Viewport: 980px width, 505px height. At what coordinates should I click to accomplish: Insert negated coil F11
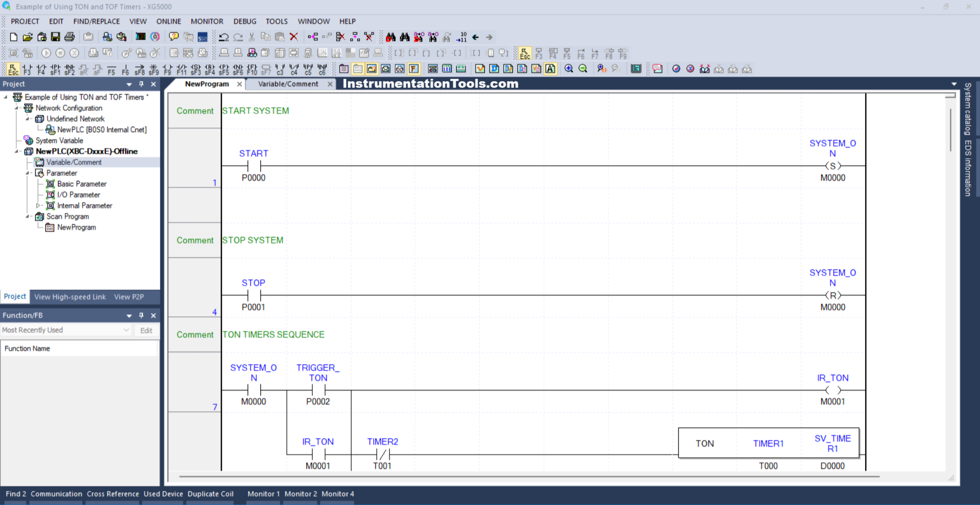[182, 69]
